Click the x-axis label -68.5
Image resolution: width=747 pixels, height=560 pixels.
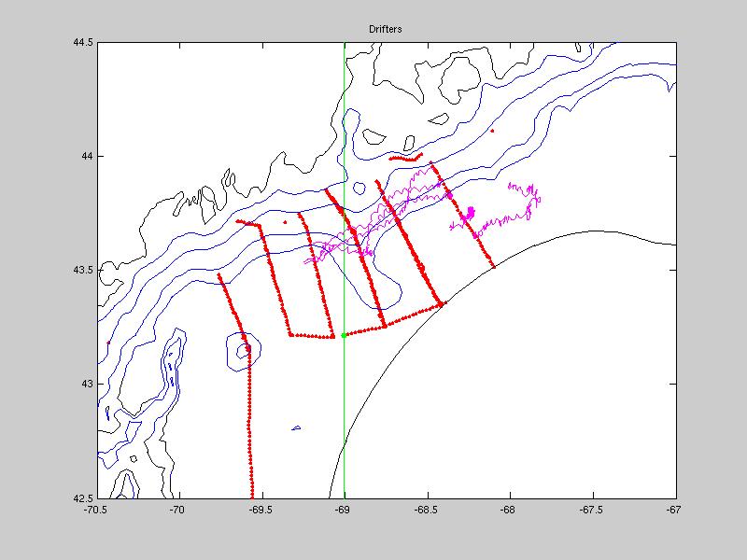425,510
